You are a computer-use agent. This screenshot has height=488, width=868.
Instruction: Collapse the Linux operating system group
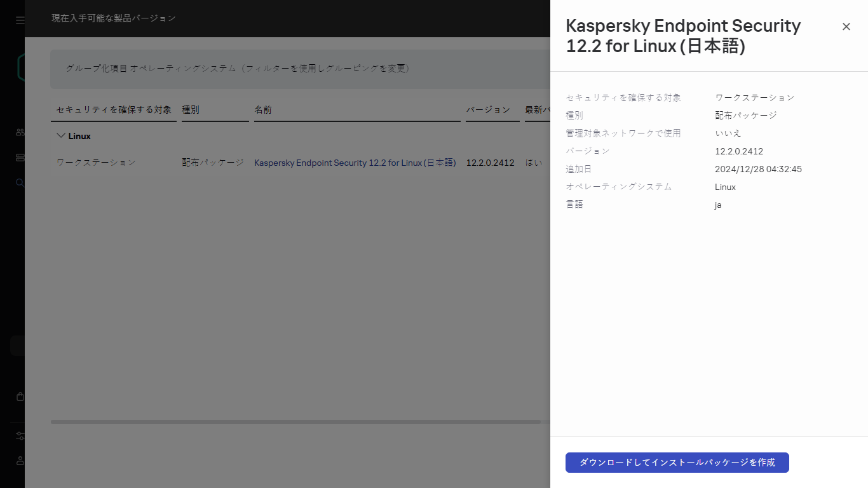[x=60, y=135]
